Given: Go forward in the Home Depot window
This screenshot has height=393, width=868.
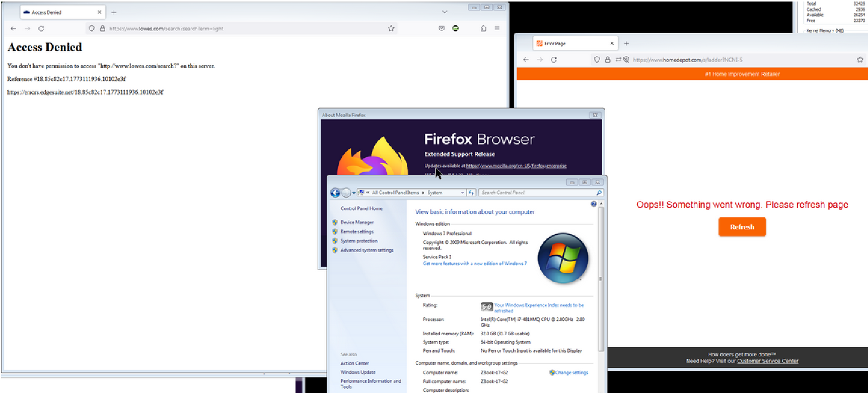Looking at the screenshot, I should click(x=540, y=60).
